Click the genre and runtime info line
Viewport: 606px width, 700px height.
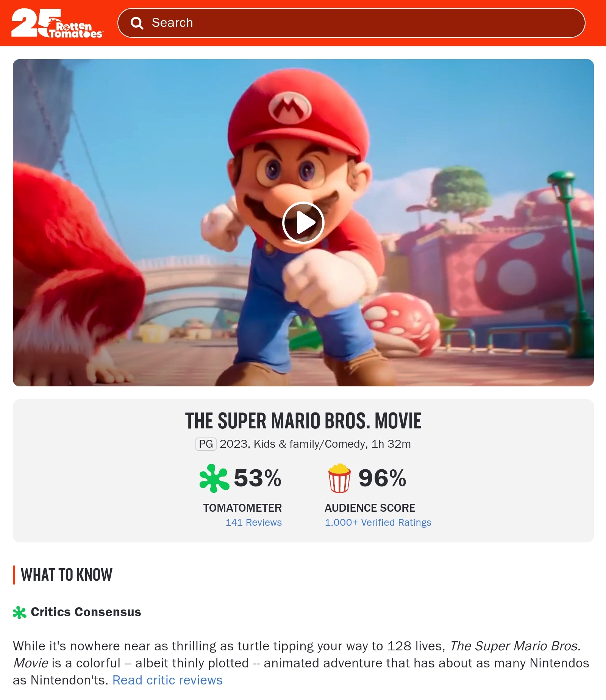tap(315, 444)
